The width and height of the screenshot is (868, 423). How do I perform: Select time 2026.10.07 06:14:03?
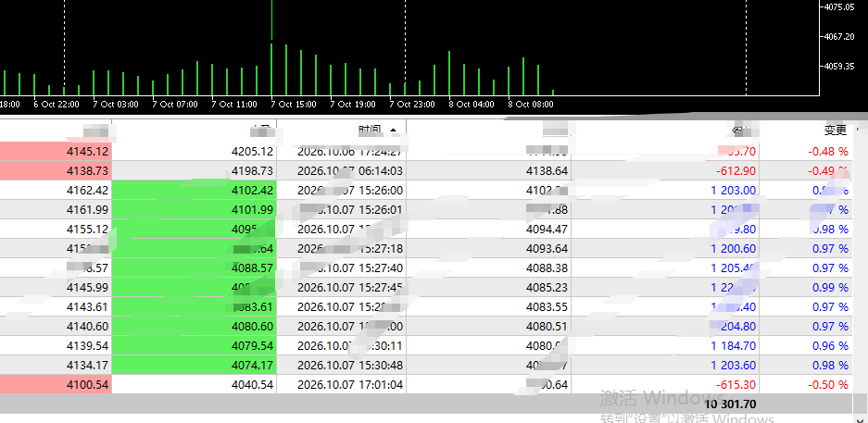pyautogui.click(x=350, y=171)
